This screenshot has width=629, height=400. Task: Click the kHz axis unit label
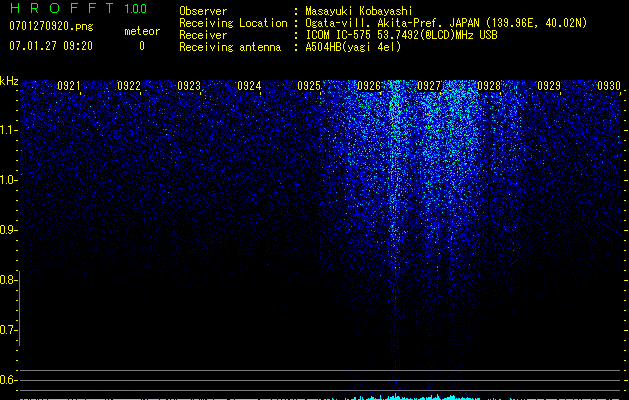9,81
